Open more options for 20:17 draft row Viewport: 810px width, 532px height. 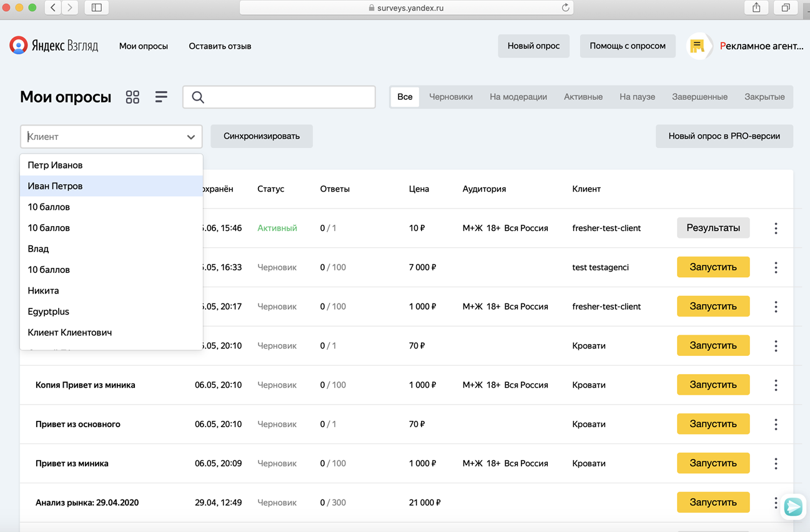pos(776,307)
